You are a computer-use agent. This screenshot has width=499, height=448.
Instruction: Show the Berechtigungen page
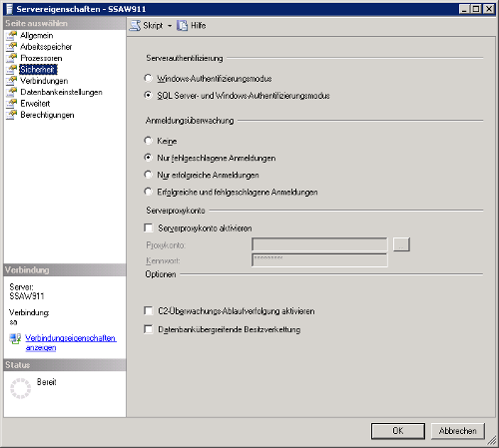47,115
